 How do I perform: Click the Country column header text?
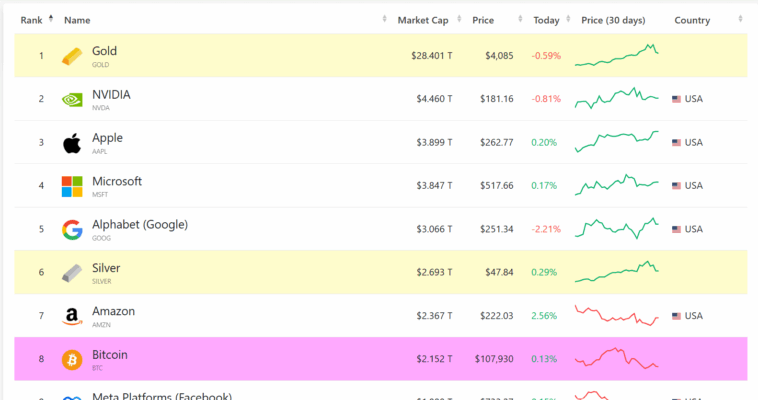coord(692,20)
